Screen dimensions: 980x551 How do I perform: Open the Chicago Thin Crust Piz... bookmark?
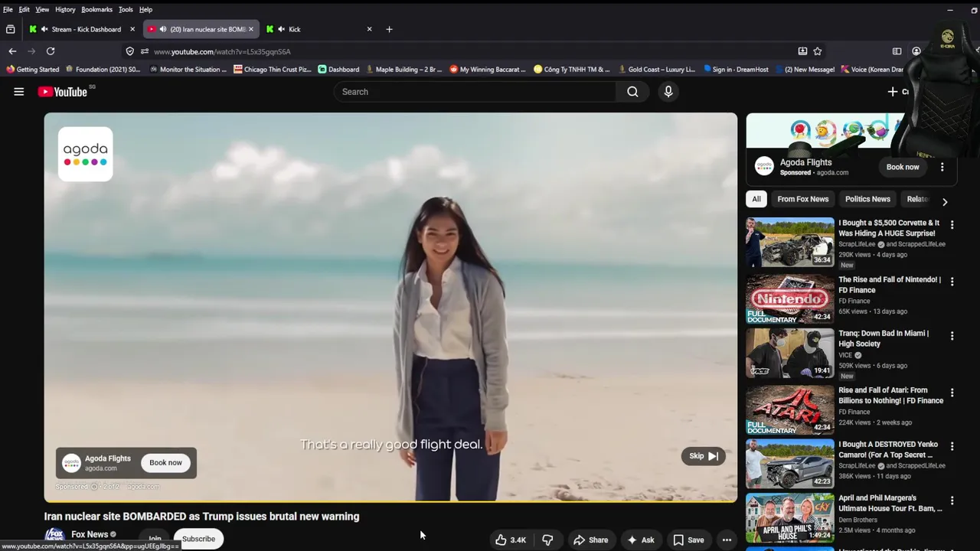[273, 69]
